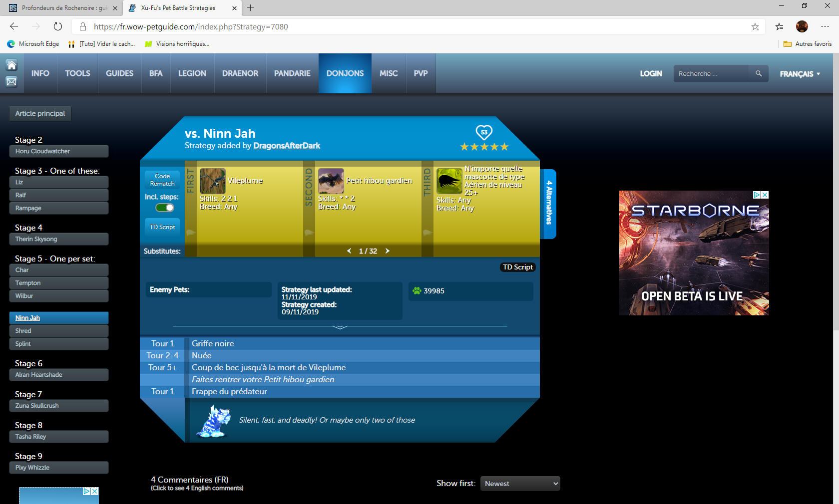Screen dimensions: 839x504
Task: Click the heart favorite icon with 53
Action: [x=484, y=132]
